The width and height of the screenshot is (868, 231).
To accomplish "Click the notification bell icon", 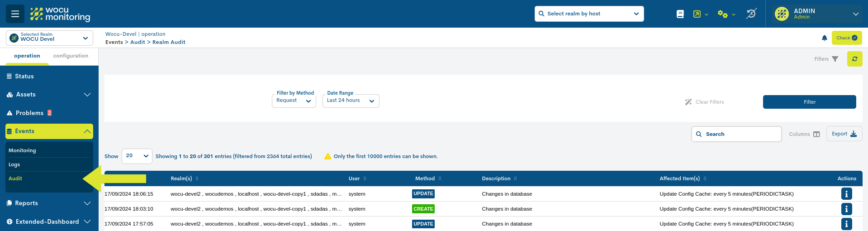I will pyautogui.click(x=824, y=38).
